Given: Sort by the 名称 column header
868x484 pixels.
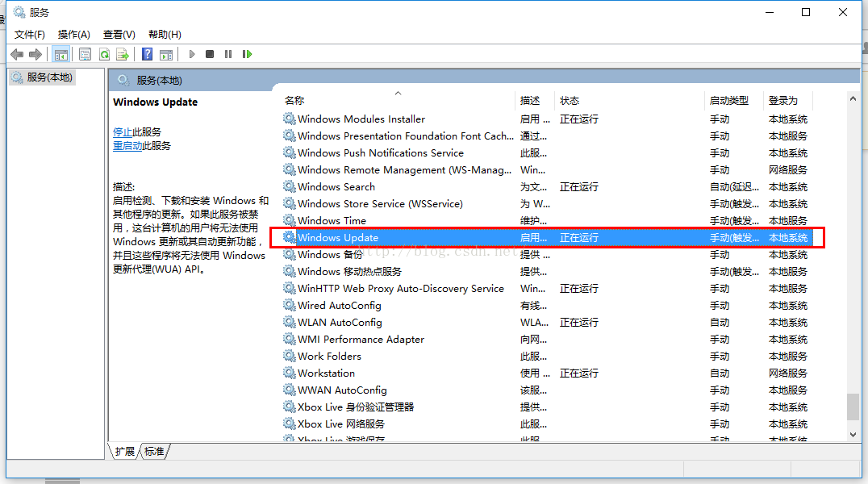Looking at the screenshot, I should 398,100.
